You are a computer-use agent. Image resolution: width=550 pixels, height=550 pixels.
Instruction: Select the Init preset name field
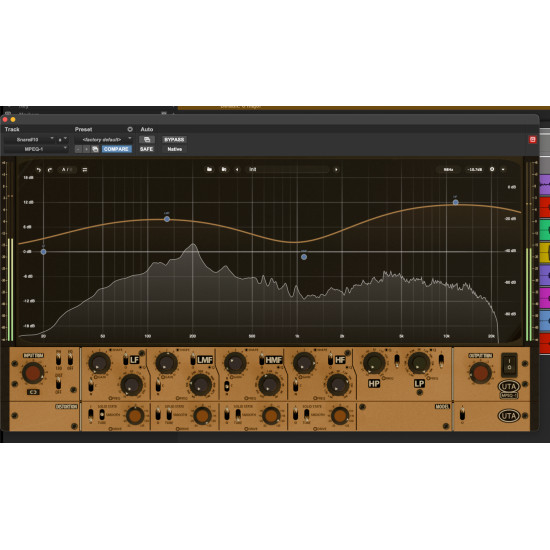coord(288,169)
